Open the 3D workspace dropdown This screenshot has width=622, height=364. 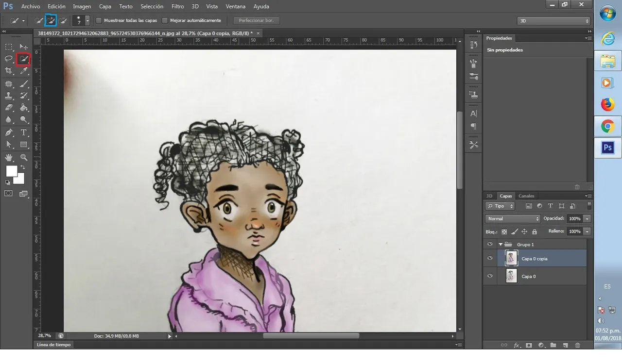tap(554, 21)
